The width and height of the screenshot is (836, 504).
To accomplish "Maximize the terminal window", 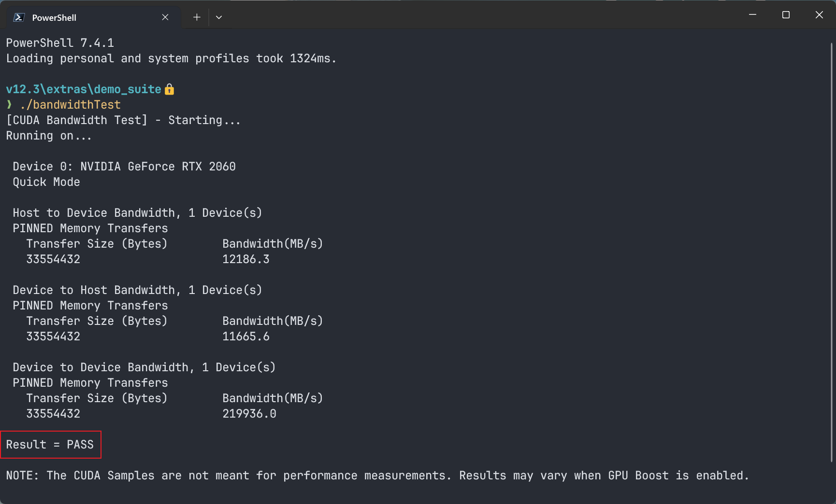I will click(x=786, y=15).
